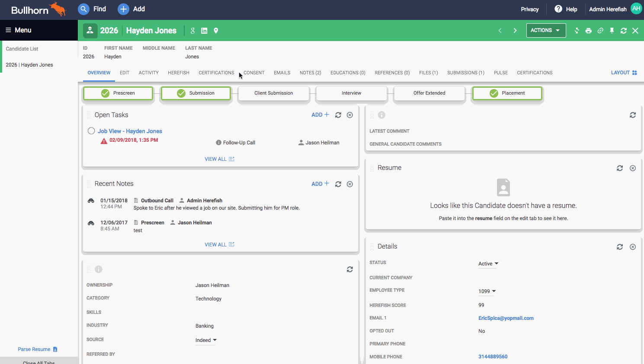
Task: View all recent notes
Action: point(219,245)
